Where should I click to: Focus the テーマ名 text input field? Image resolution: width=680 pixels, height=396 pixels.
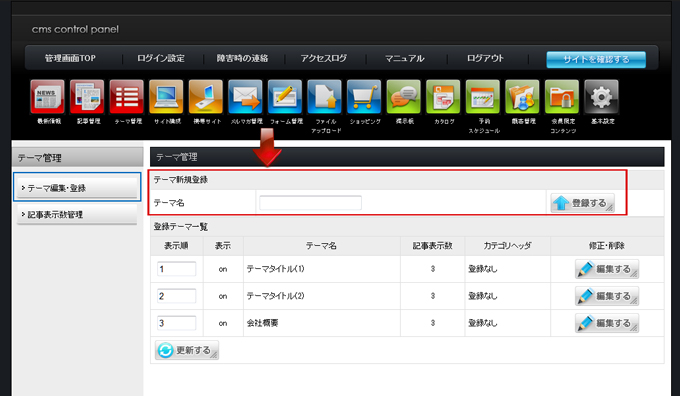(311, 203)
